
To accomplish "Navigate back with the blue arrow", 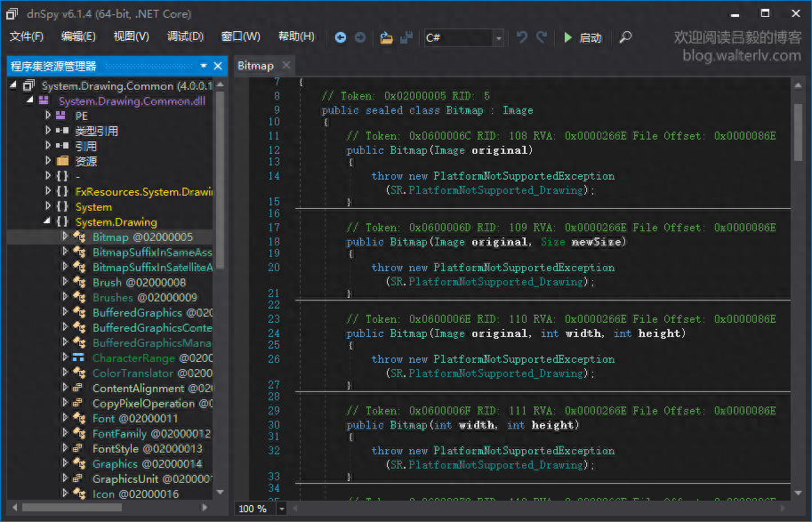I will click(341, 37).
